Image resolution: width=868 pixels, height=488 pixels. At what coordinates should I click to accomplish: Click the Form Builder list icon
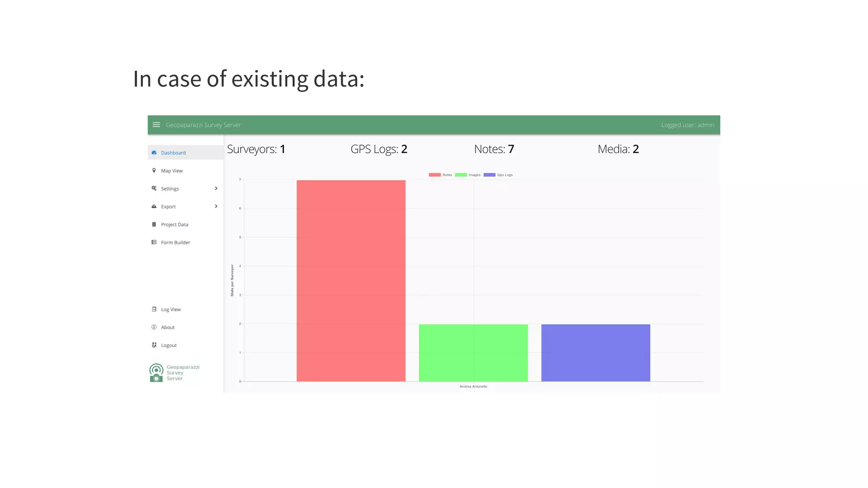154,242
